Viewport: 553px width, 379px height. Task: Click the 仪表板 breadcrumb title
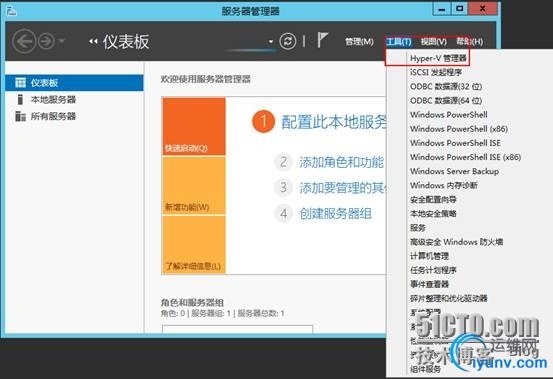coord(126,42)
